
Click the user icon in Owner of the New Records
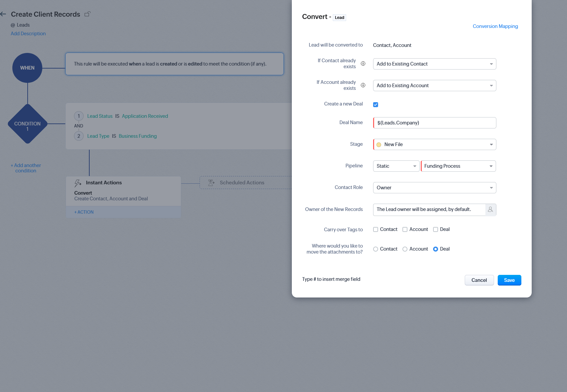point(490,210)
